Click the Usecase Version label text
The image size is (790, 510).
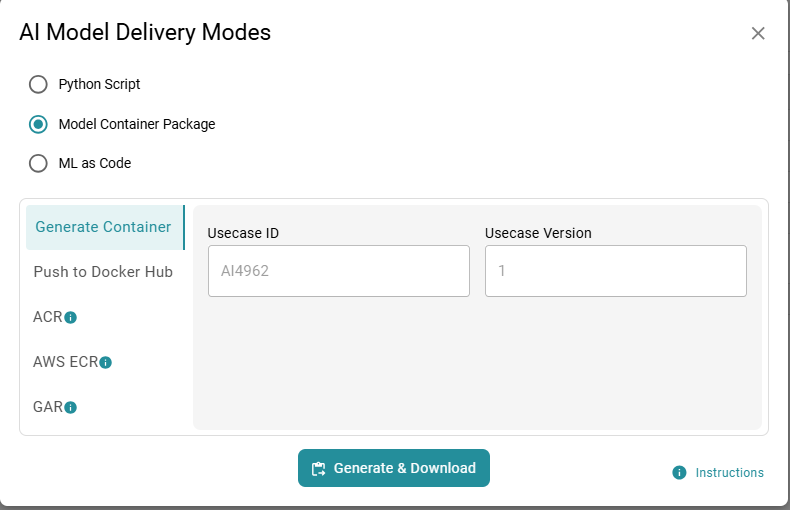click(x=538, y=233)
